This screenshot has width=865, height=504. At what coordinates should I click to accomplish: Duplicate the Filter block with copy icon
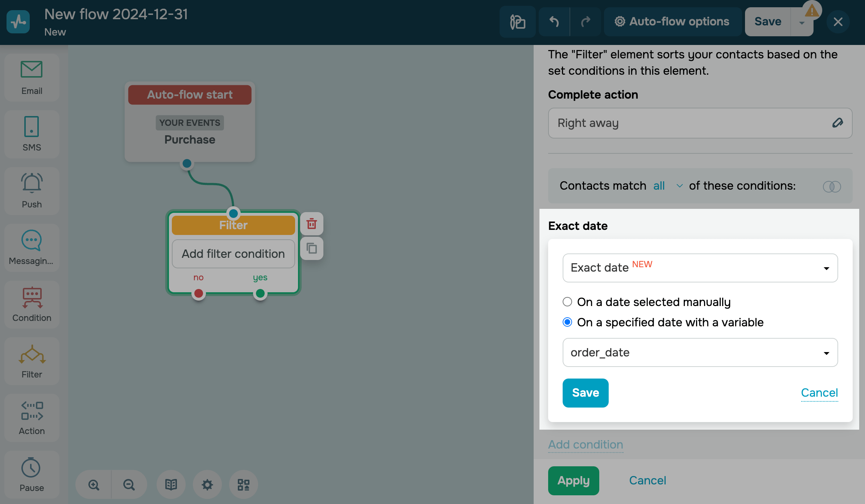tap(311, 248)
